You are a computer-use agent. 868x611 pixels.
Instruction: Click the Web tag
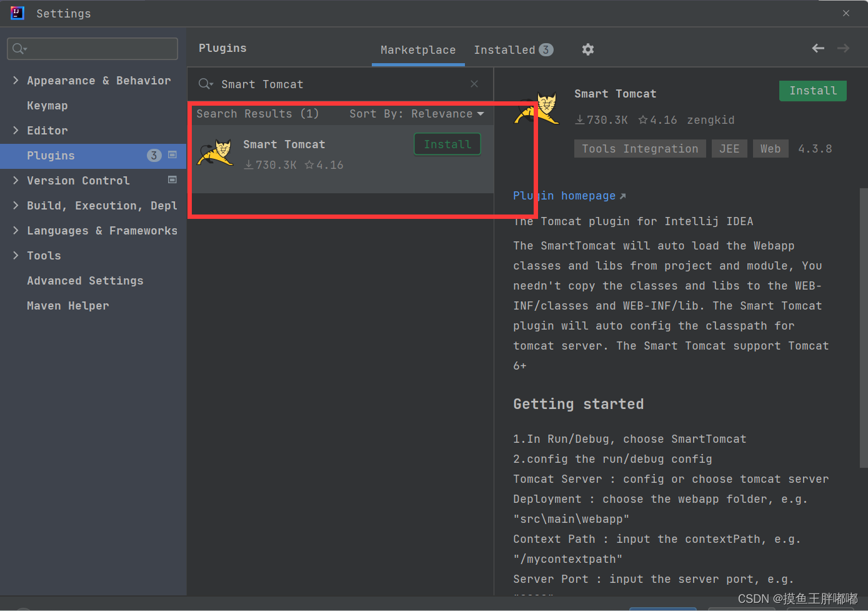click(x=771, y=149)
